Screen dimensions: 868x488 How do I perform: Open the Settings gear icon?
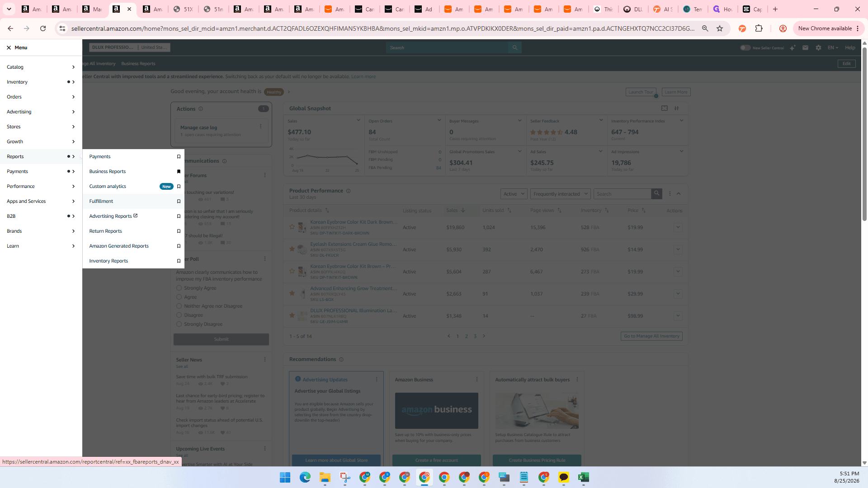pos(818,47)
